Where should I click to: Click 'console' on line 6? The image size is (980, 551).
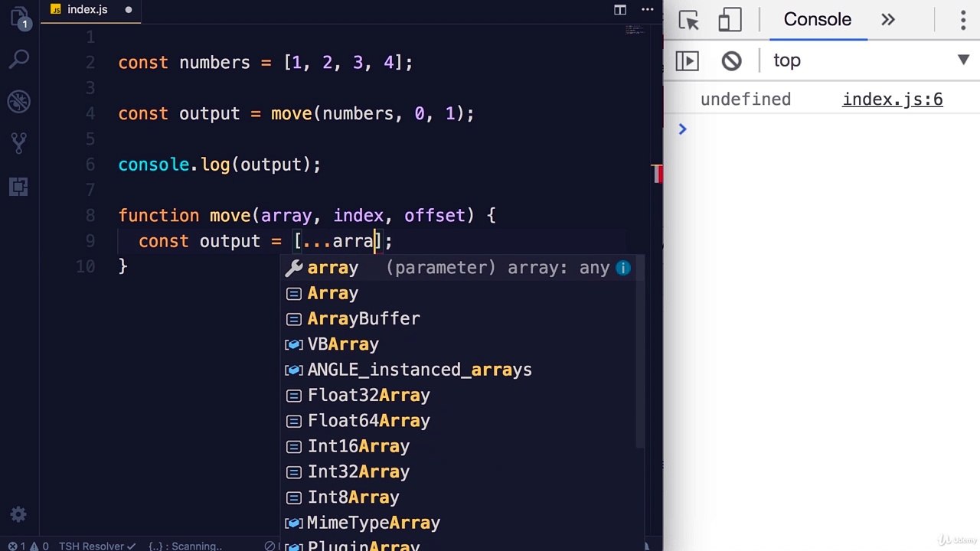153,165
